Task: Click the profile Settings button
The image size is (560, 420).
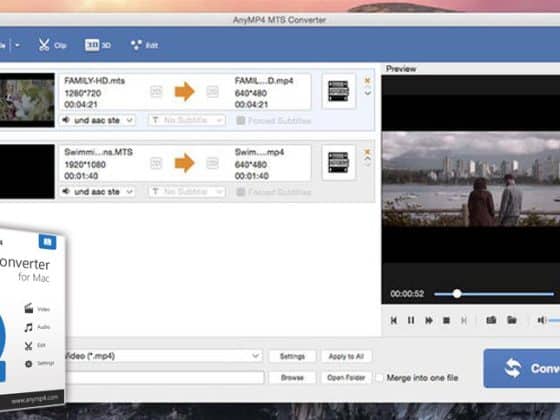Action: (x=292, y=356)
